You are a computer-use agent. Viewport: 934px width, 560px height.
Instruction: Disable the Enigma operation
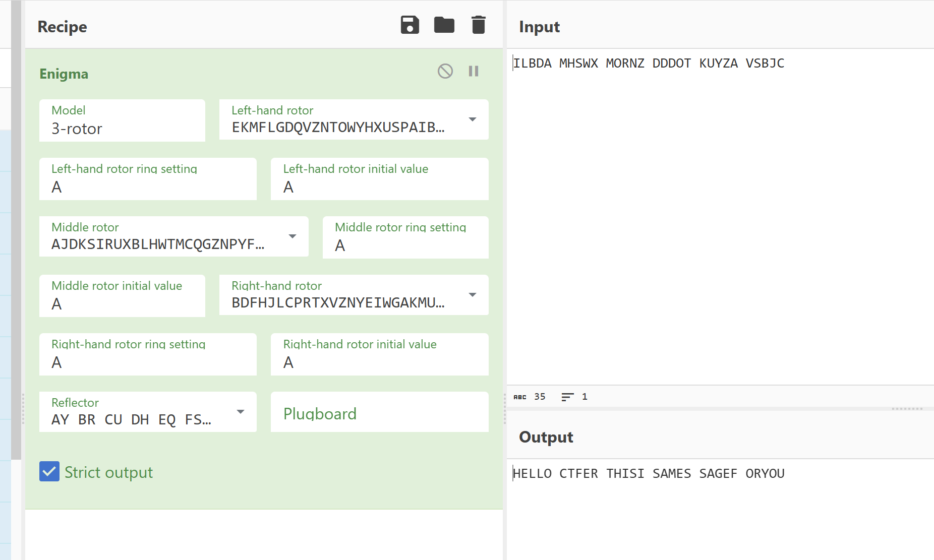(445, 71)
